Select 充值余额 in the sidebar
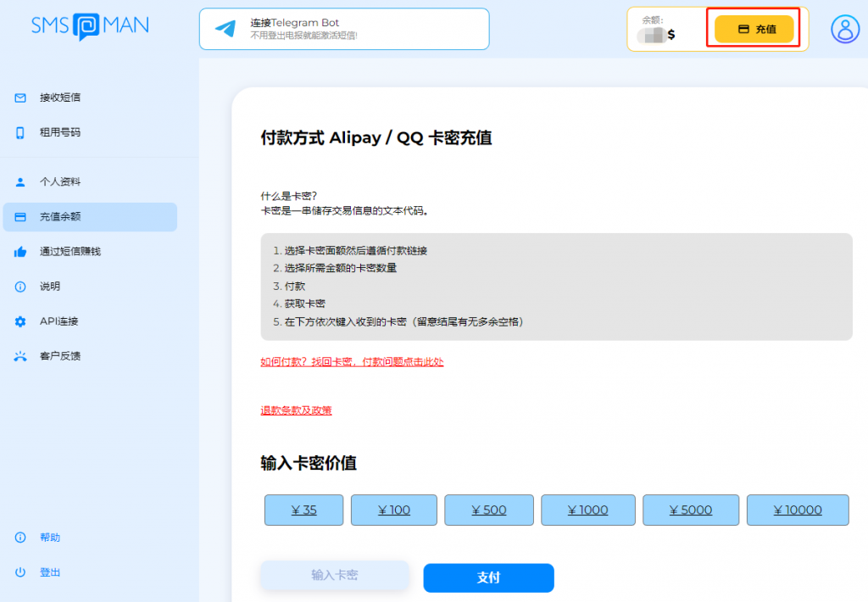868x602 pixels. pos(90,217)
